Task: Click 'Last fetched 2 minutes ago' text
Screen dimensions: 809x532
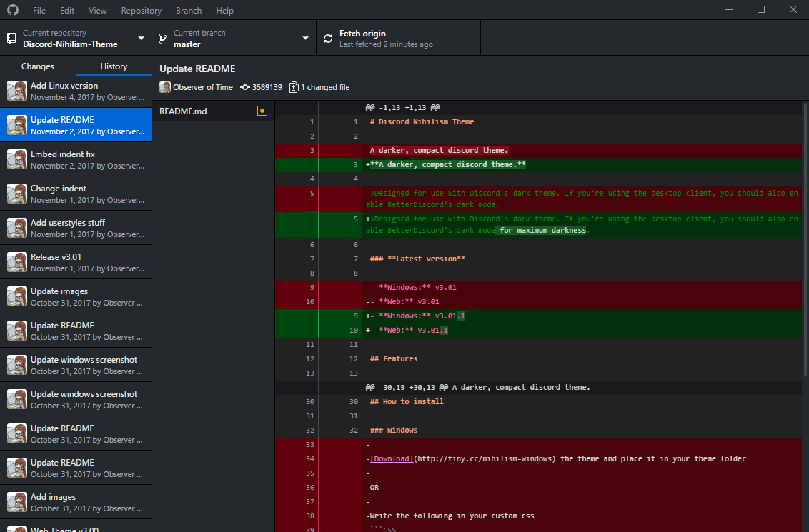Action: point(386,44)
